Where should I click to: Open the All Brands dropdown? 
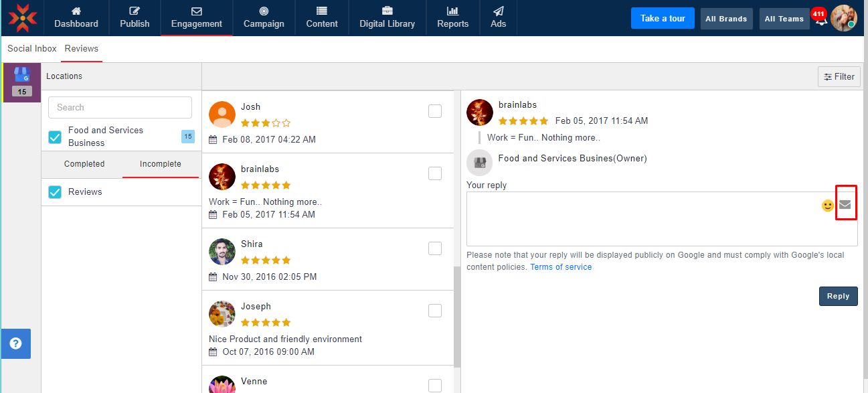[x=726, y=19]
